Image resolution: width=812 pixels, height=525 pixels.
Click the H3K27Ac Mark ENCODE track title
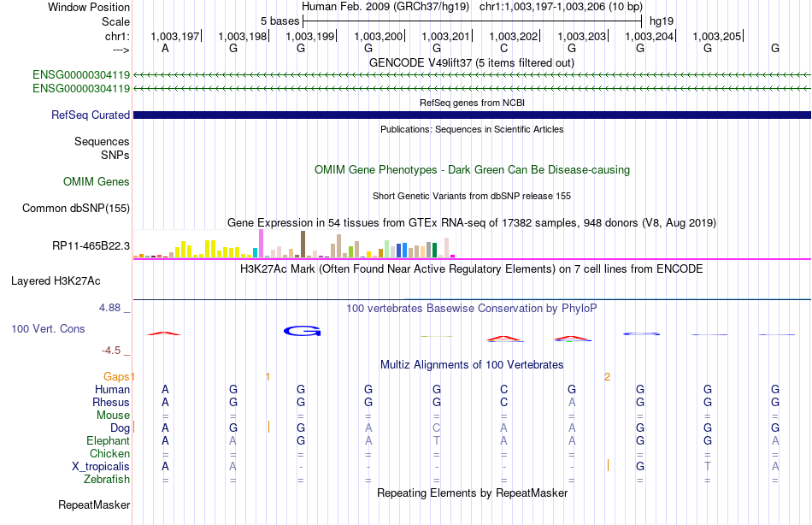(x=471, y=269)
